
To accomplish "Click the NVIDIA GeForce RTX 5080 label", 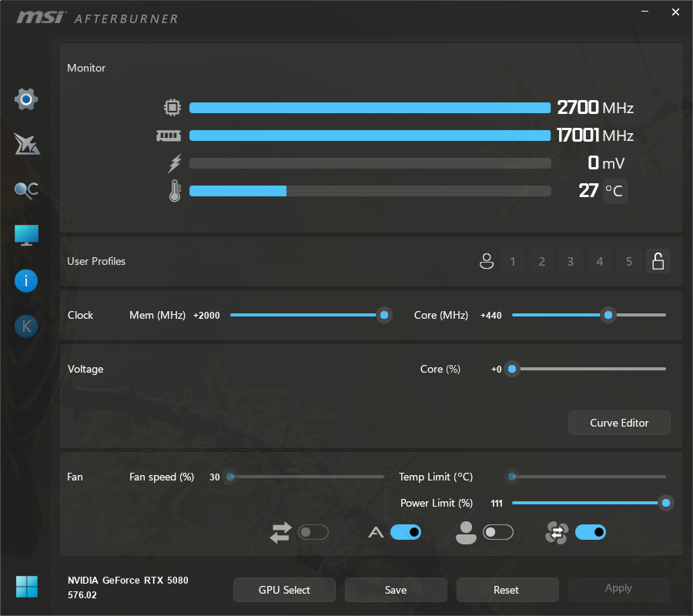I will pyautogui.click(x=128, y=581).
